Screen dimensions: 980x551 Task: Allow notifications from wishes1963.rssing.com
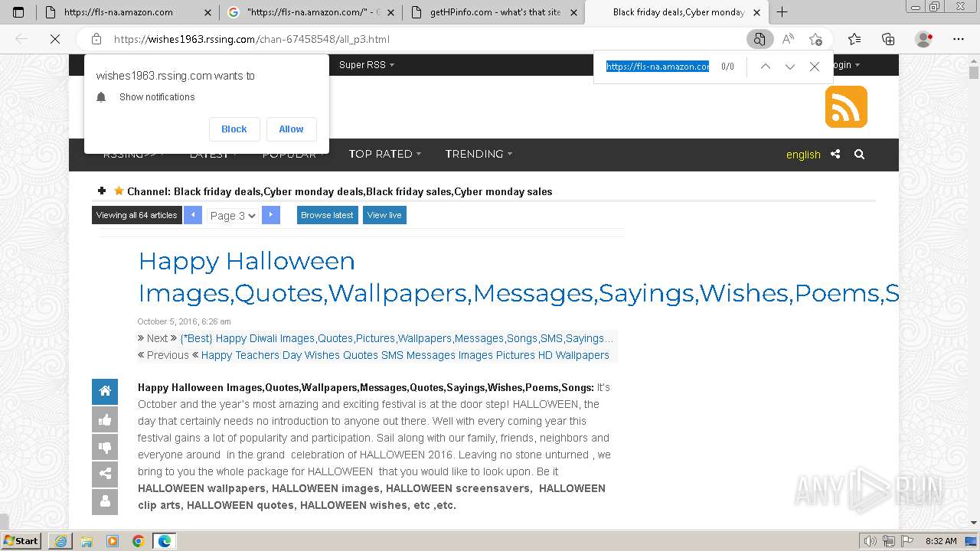coord(291,129)
